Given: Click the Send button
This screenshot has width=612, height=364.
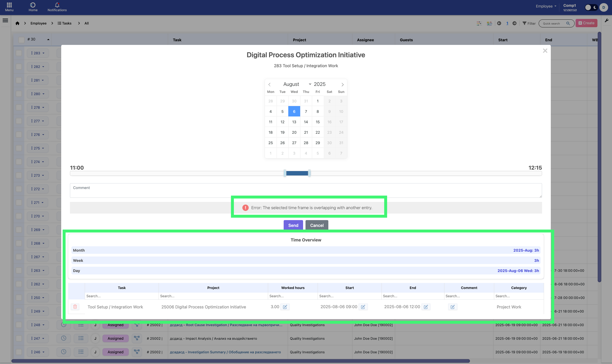Looking at the screenshot, I should (293, 225).
